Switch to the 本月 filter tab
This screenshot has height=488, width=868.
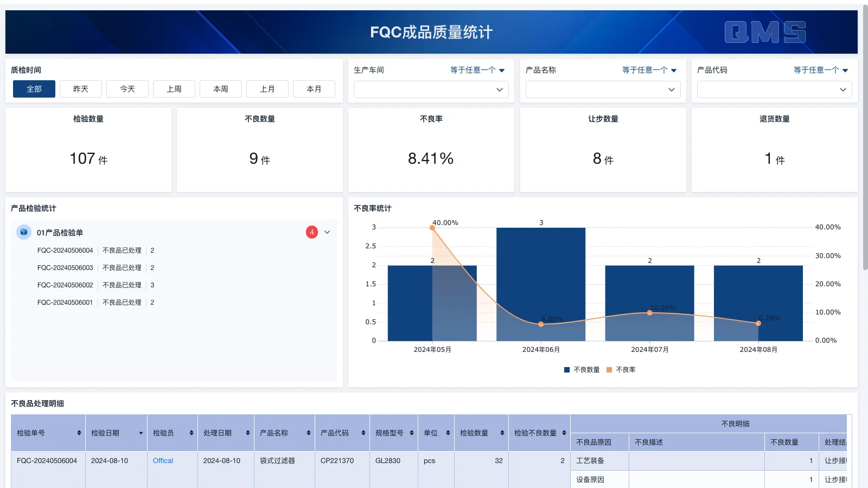(314, 88)
